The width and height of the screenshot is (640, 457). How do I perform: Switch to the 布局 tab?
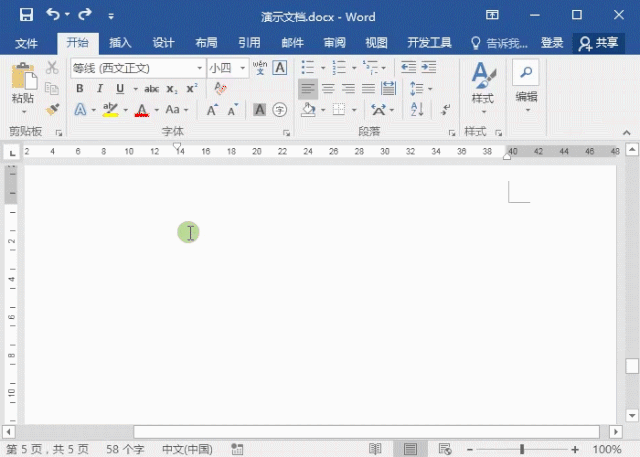click(x=206, y=42)
